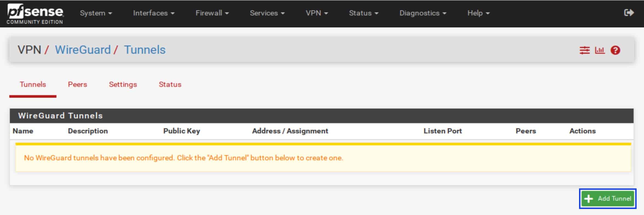Follow the Tunnels breadcrumb link
Image resolution: width=644 pixels, height=215 pixels.
pos(145,50)
